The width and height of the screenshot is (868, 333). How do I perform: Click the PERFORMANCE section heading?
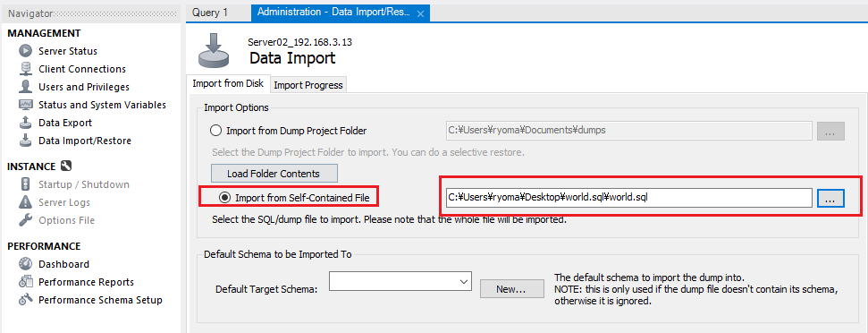point(44,246)
